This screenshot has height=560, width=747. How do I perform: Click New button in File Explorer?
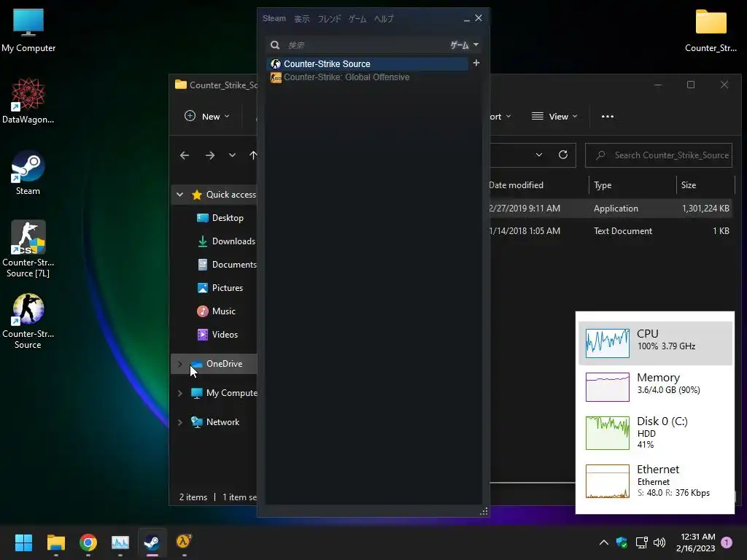(207, 116)
